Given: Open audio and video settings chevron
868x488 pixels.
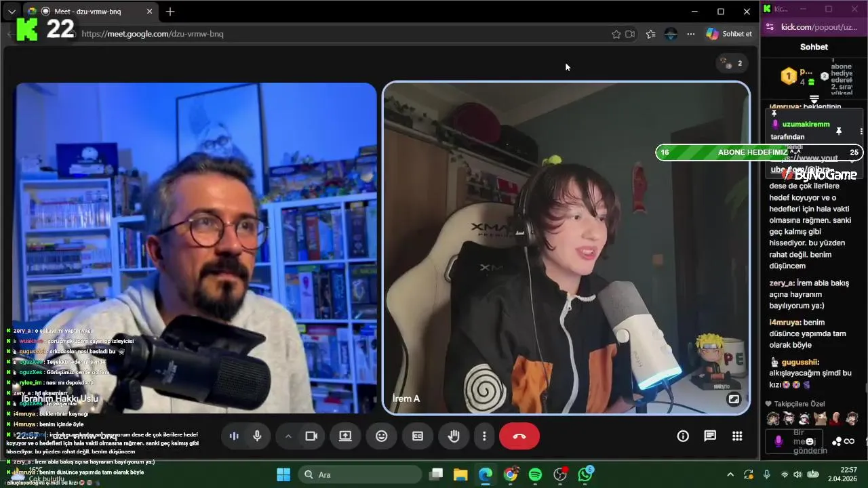Looking at the screenshot, I should pyautogui.click(x=288, y=436).
